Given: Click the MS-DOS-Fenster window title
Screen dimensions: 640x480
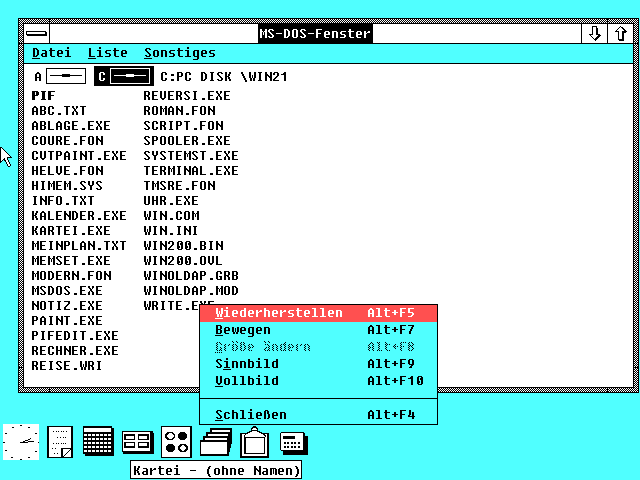Looking at the screenshot, I should 315,33.
